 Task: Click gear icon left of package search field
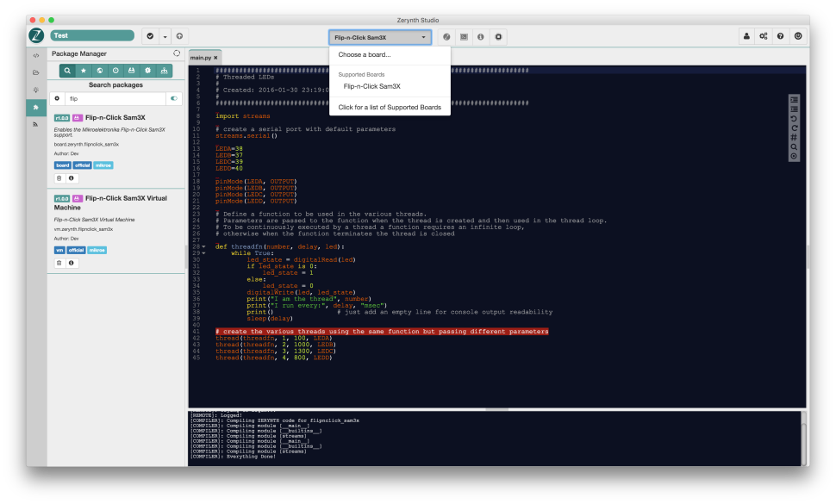57,98
